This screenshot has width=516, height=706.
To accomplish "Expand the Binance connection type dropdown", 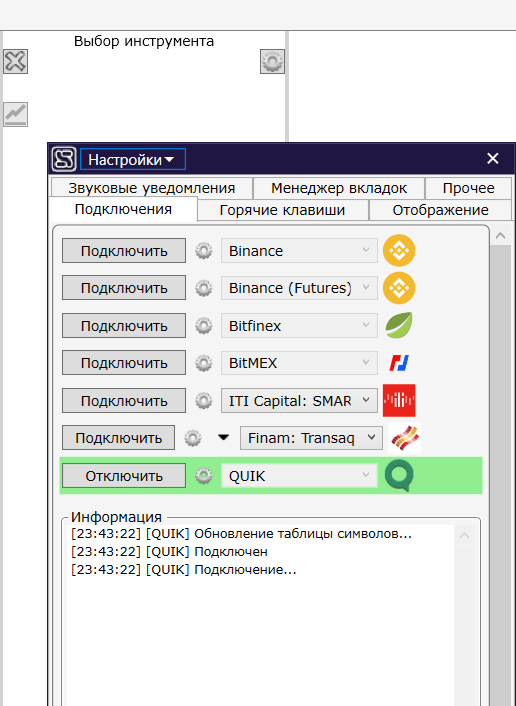I will 299,251.
